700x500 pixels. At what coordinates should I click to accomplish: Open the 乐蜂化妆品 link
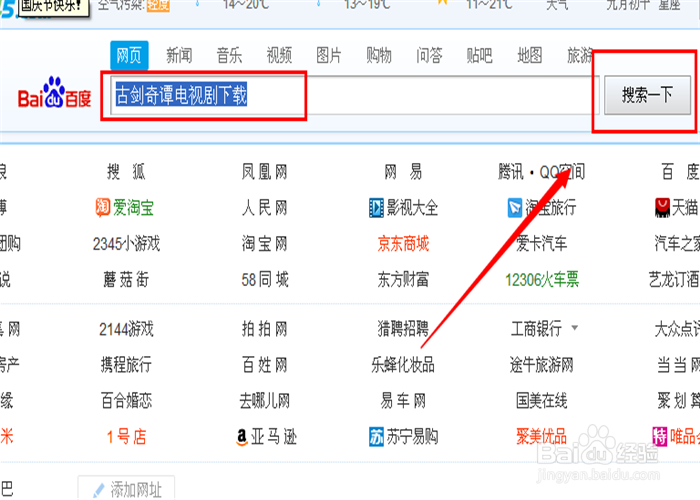[403, 365]
